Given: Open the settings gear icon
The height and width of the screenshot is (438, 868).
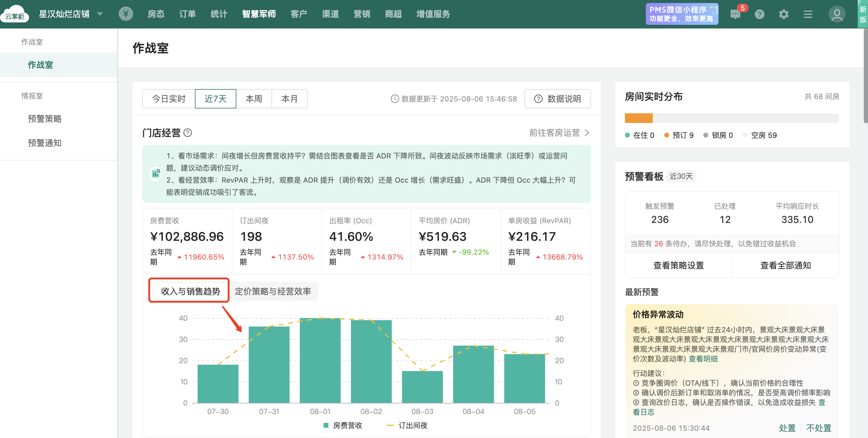Looking at the screenshot, I should (x=784, y=14).
